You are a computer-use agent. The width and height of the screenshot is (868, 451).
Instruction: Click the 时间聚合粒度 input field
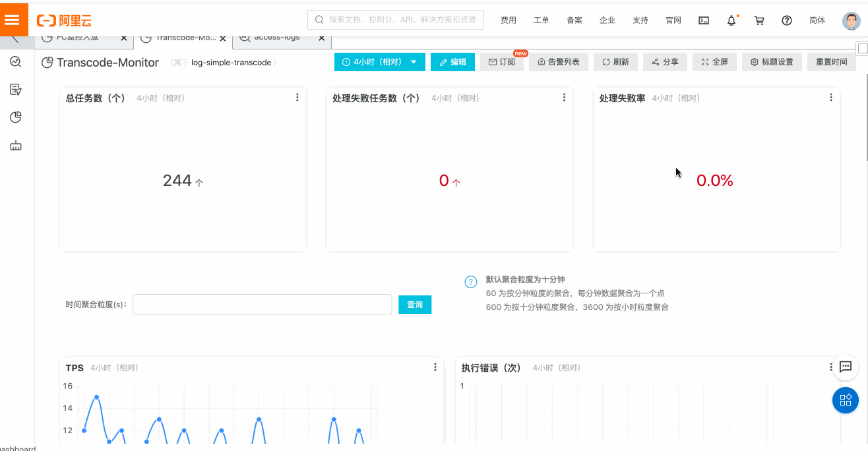click(262, 305)
